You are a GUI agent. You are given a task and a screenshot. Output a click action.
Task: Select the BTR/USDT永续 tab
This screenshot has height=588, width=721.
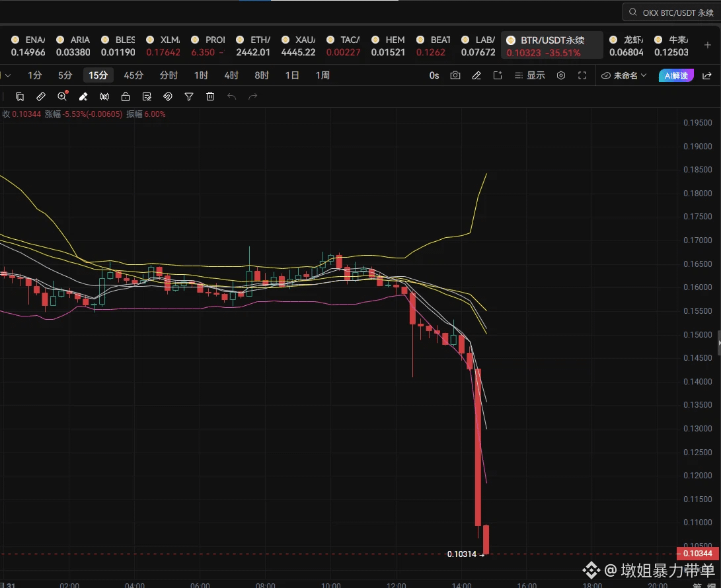(552, 46)
